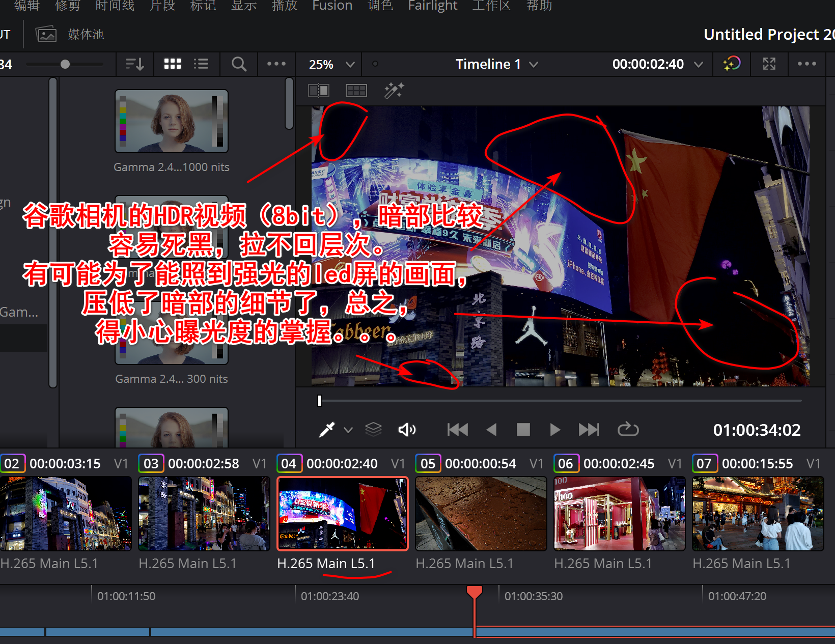Select the Gamma 2.4 1000 nits thumbnail

(172, 121)
